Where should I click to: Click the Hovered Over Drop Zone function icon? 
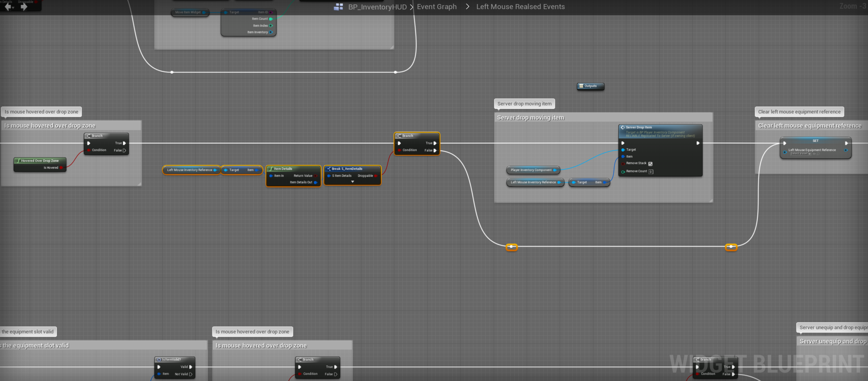tap(18, 161)
